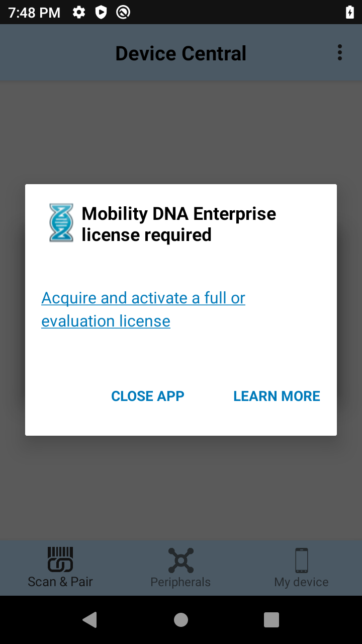362x644 pixels.
Task: Tap the My device phone icon
Action: point(301,560)
